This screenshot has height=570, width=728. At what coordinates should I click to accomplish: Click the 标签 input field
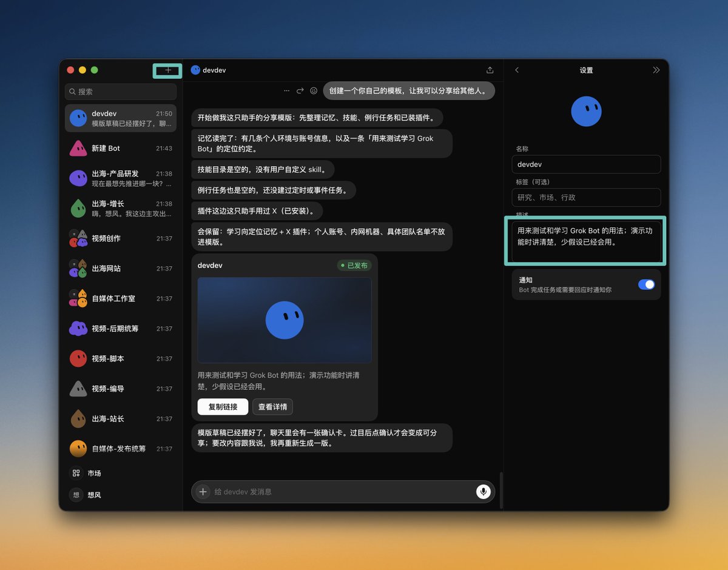tap(586, 197)
